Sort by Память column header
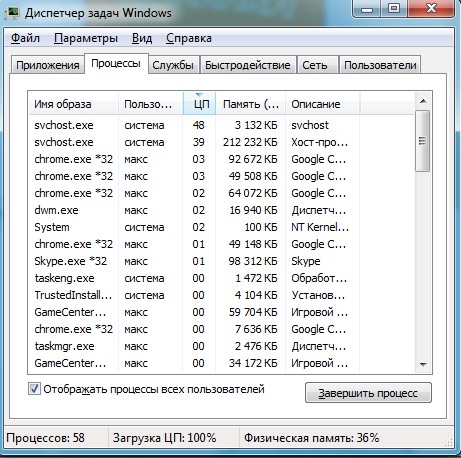 (x=250, y=104)
